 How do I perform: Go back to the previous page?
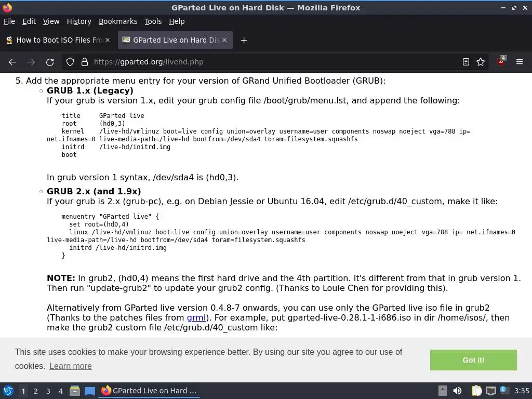pyautogui.click(x=12, y=62)
